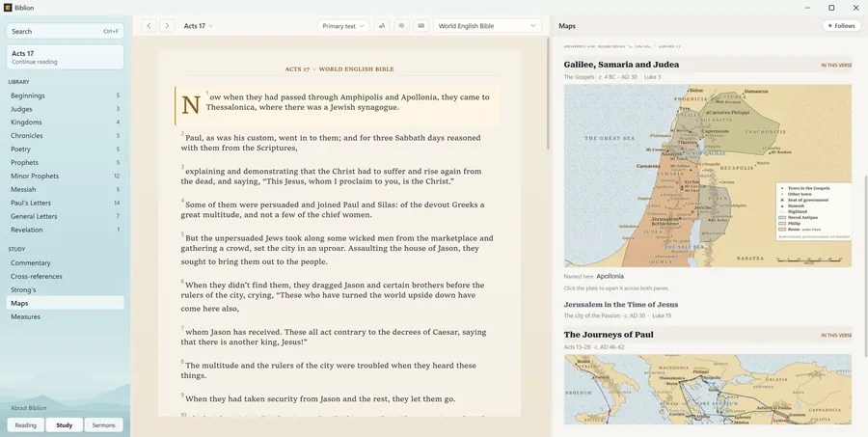Open Minor Prophets in the library

65,177
